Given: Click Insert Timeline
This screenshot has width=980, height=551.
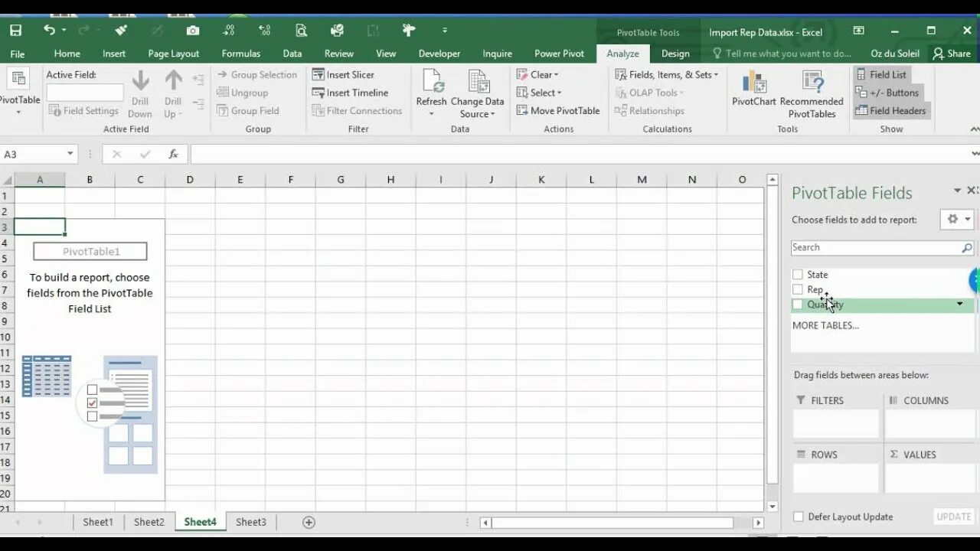Looking at the screenshot, I should pyautogui.click(x=350, y=93).
